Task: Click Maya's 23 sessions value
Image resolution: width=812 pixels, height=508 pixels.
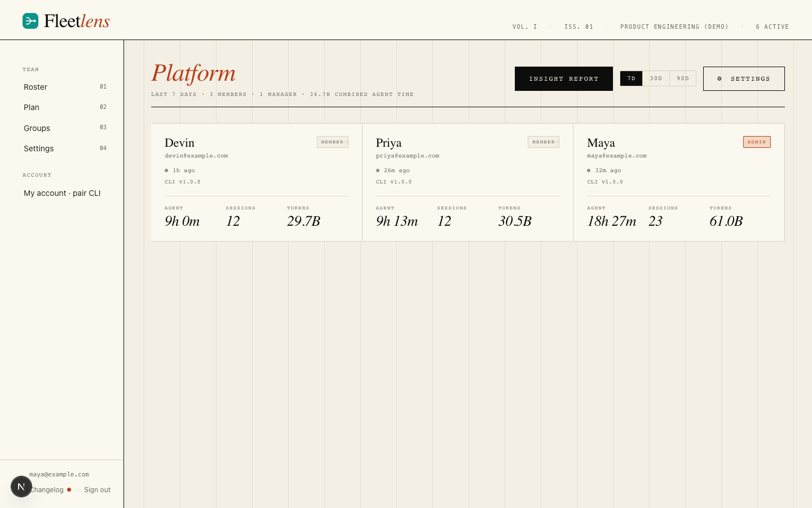Action: point(655,221)
